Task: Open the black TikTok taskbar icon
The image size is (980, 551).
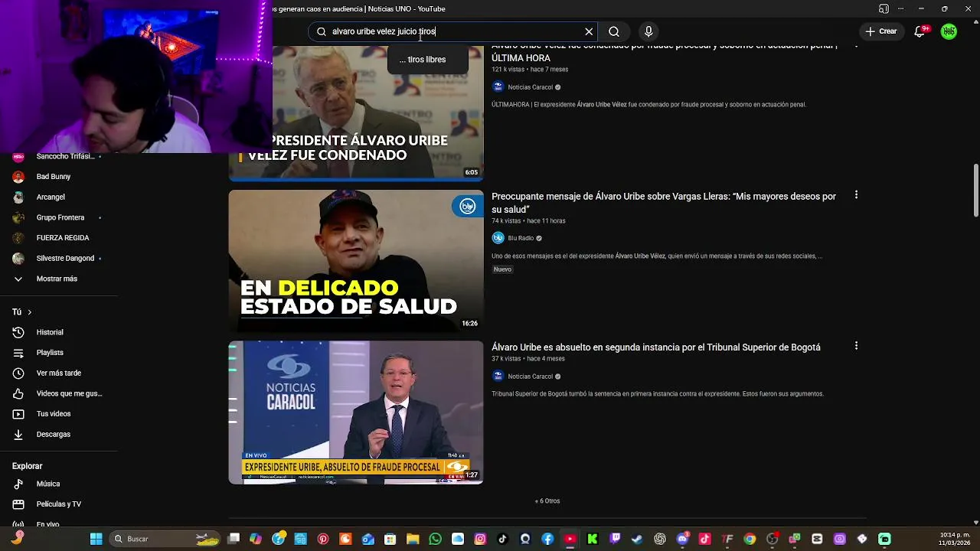Action: tap(503, 539)
